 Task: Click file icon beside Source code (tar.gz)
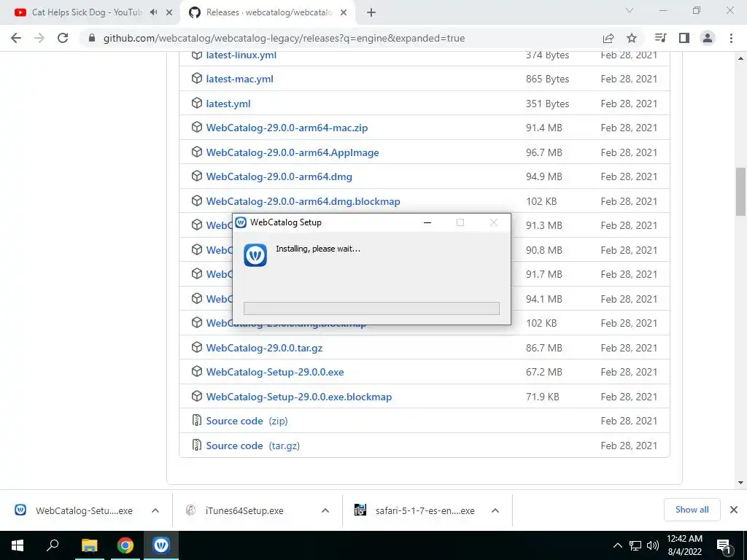197,446
